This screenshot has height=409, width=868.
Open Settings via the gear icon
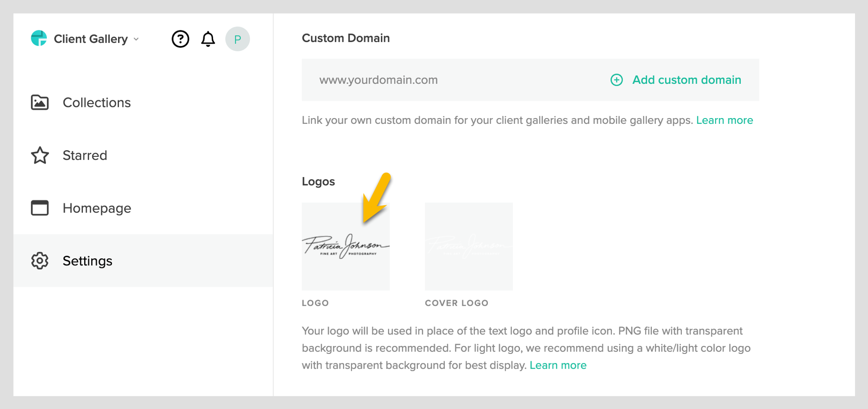click(39, 261)
